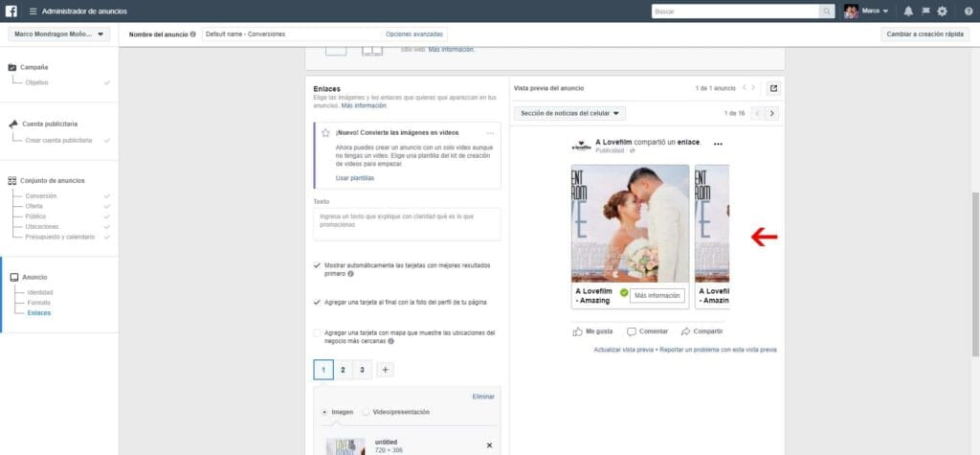This screenshot has height=455, width=980.
Task: Go to Enlaces in the sidebar
Action: click(38, 313)
